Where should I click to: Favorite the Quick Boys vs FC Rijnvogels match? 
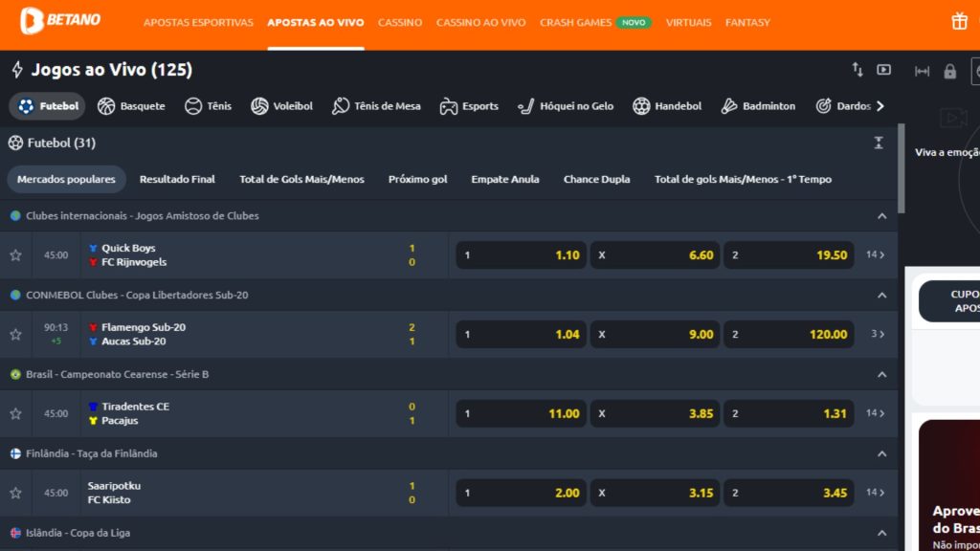point(15,255)
